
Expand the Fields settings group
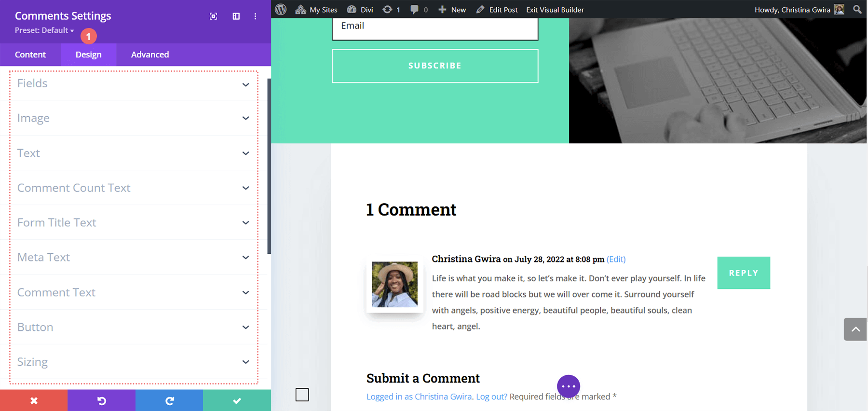[133, 83]
